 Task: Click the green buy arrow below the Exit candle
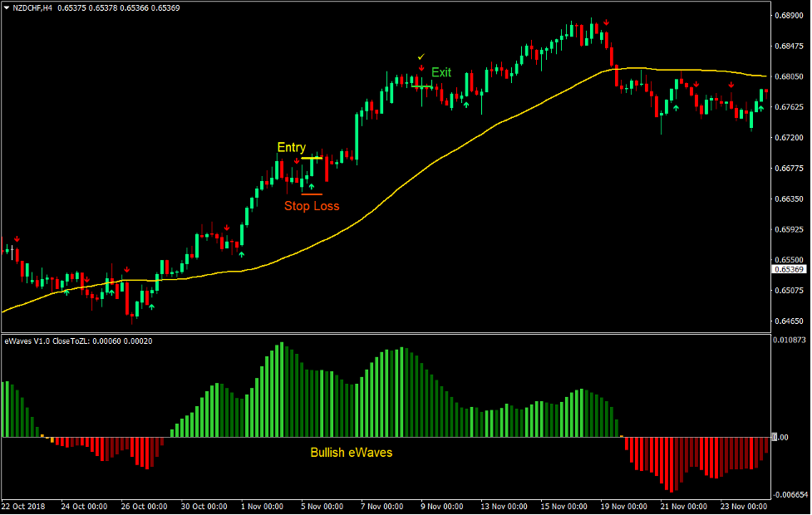pos(466,105)
